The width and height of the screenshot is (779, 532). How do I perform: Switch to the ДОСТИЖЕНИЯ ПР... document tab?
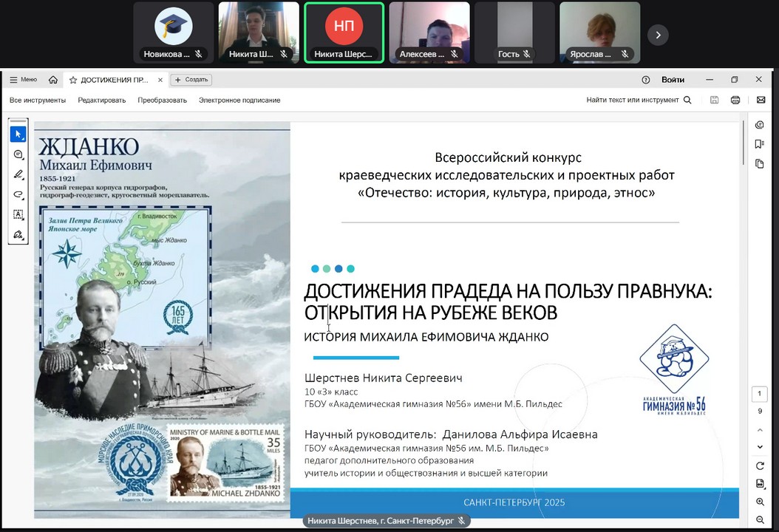click(115, 80)
